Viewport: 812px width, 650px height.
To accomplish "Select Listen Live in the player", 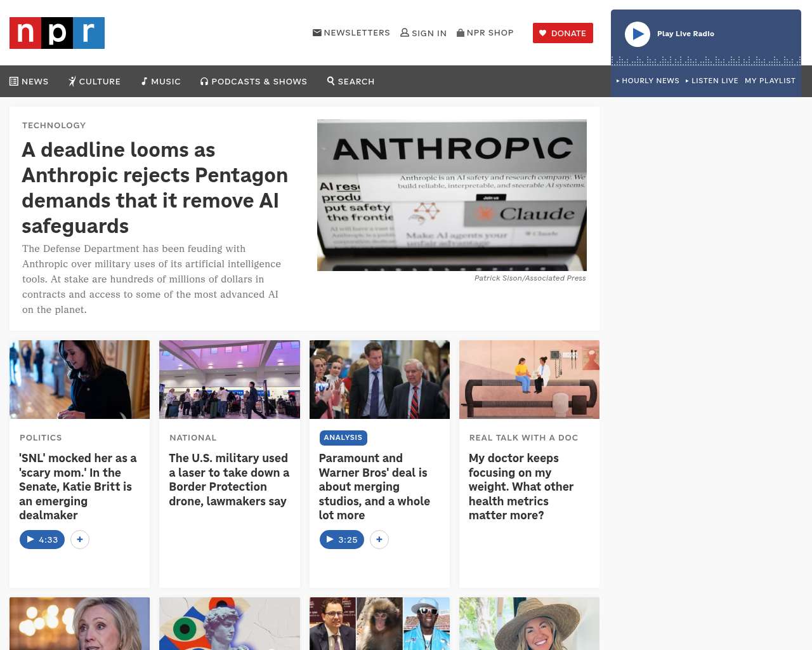I will pyautogui.click(x=712, y=81).
